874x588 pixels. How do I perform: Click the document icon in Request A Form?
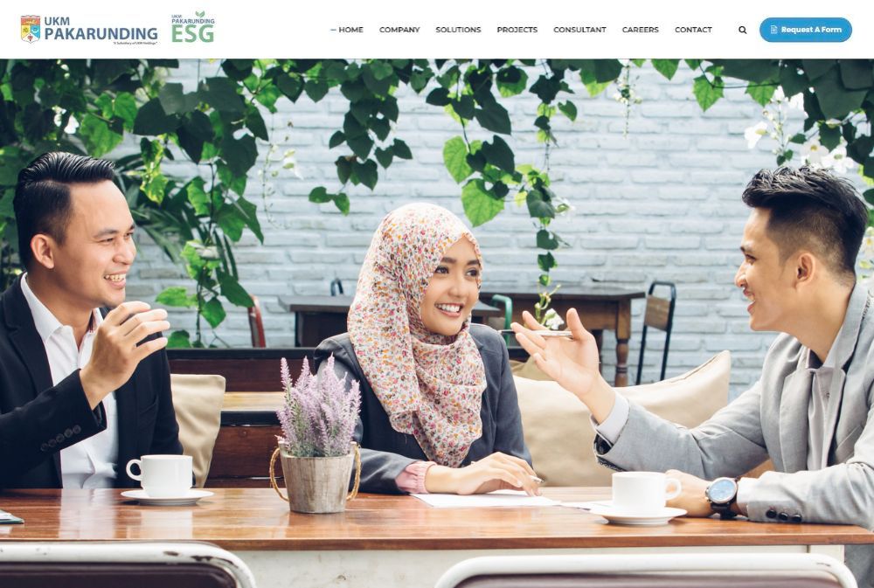773,30
